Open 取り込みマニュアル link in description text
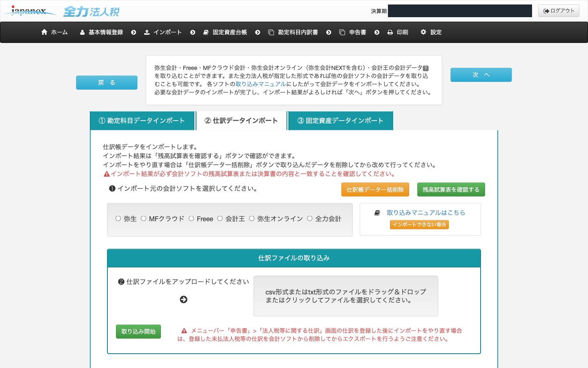The image size is (588, 368). click(x=261, y=84)
